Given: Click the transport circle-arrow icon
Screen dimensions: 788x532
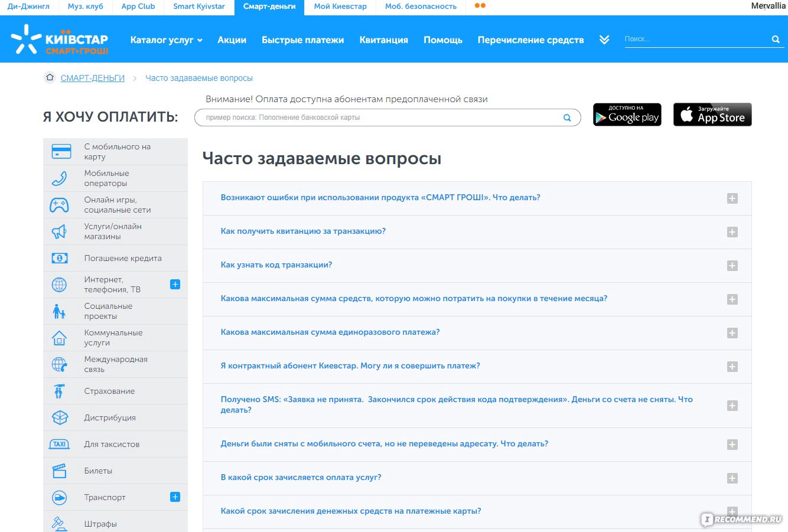Looking at the screenshot, I should click(59, 497).
